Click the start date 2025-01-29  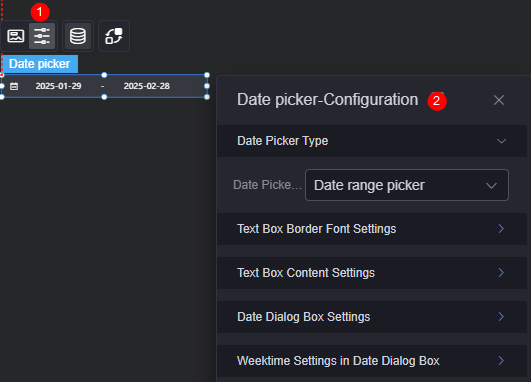58,86
